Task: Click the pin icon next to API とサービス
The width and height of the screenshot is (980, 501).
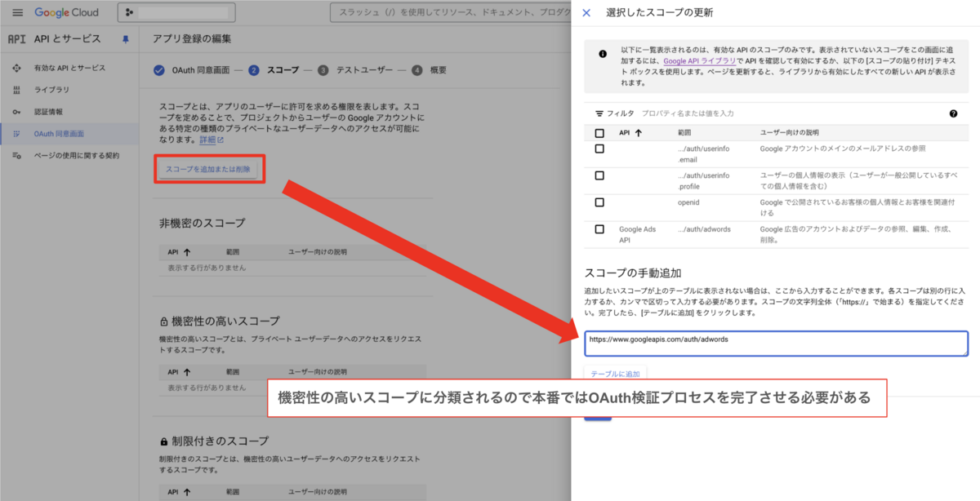Action: [x=125, y=38]
